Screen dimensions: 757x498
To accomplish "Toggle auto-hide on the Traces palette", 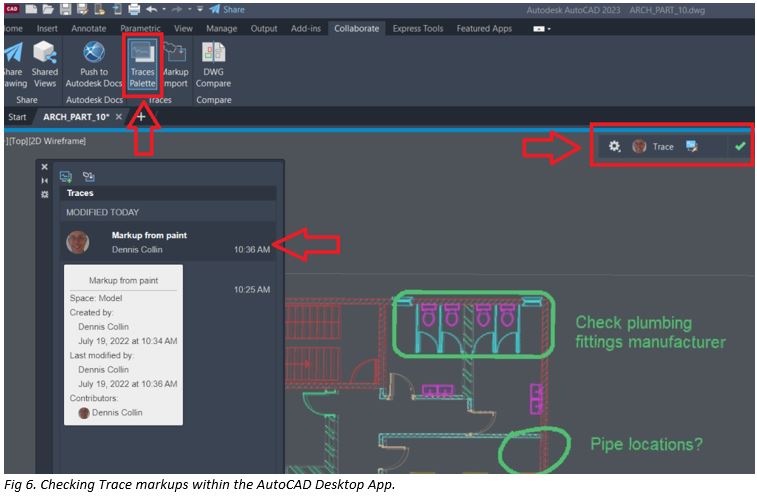I will (44, 180).
